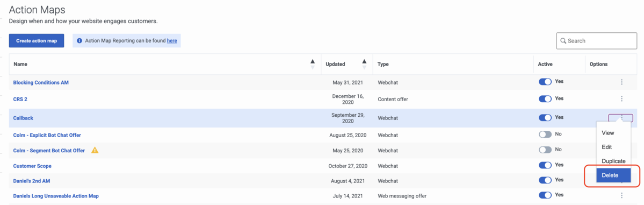644x205 pixels.
Task: Open options menu for Blocking Conditions AM
Action: pos(621,82)
